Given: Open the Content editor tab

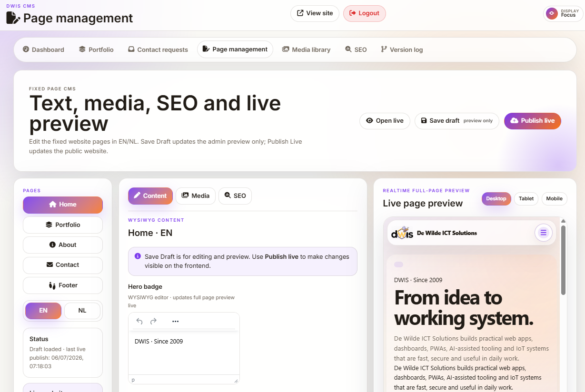Looking at the screenshot, I should pos(150,196).
